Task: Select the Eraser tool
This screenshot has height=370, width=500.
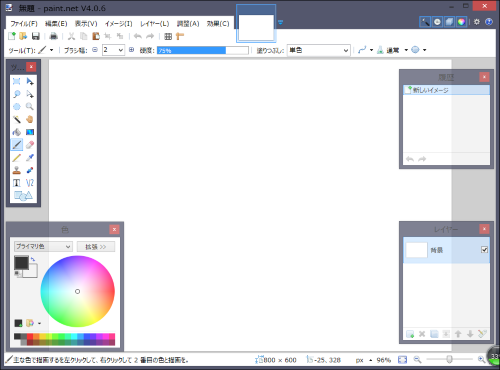Action: [30, 145]
